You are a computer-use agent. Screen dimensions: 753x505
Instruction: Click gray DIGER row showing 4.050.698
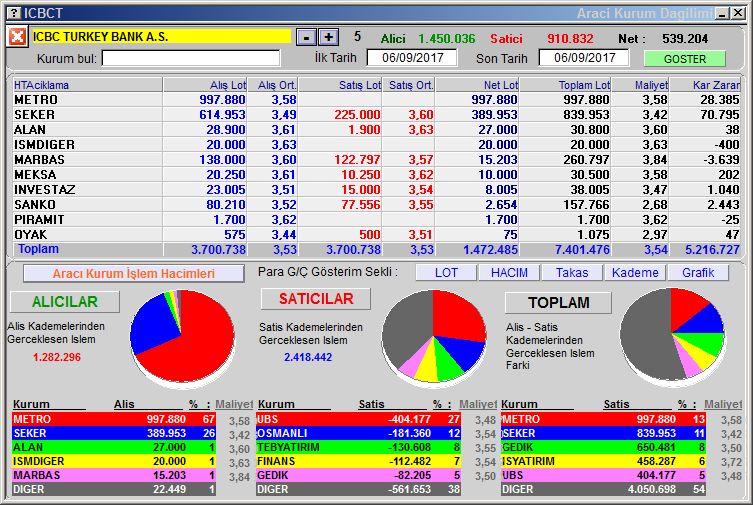pos(604,489)
